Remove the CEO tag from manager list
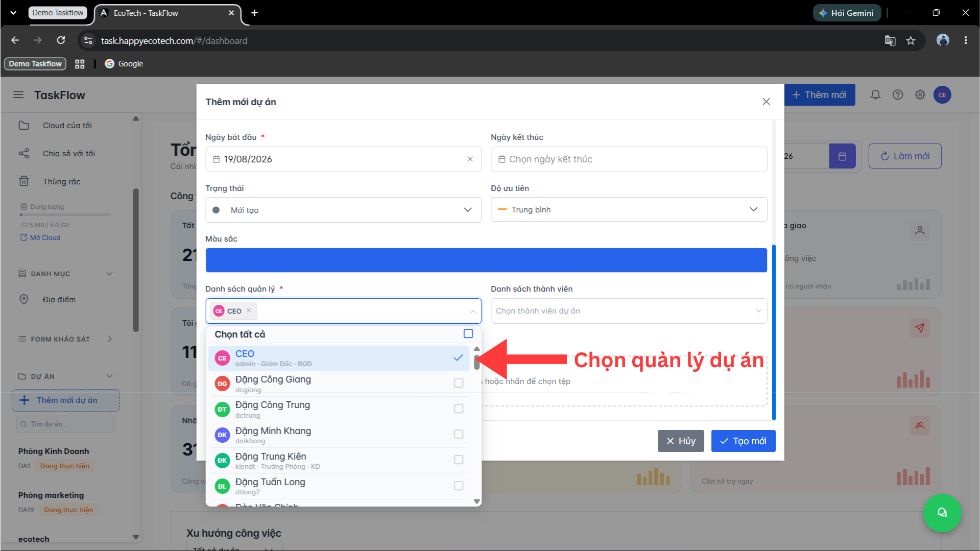 coord(249,310)
